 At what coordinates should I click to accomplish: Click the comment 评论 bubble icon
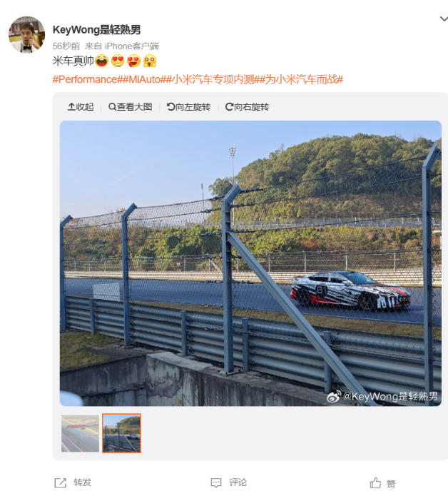click(x=216, y=482)
